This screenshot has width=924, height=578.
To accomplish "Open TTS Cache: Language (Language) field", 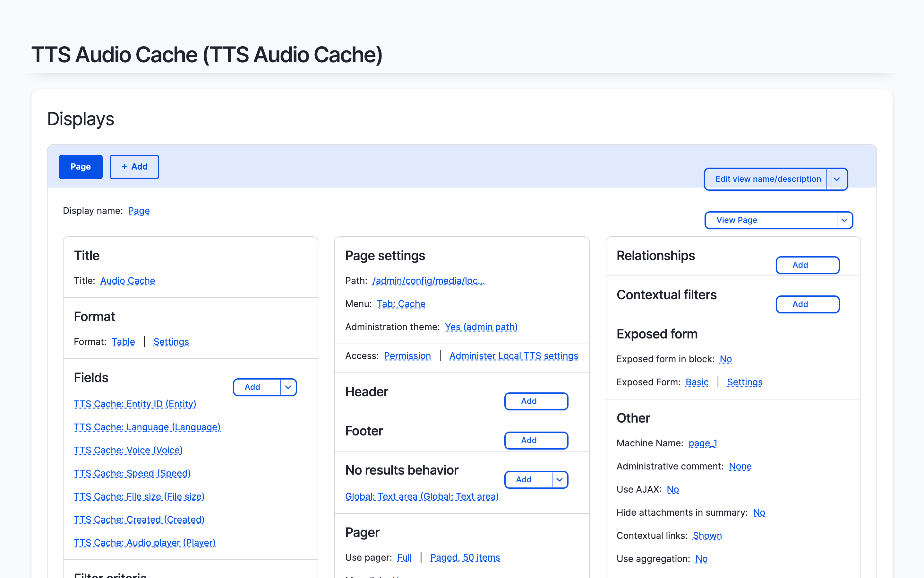I will [147, 427].
